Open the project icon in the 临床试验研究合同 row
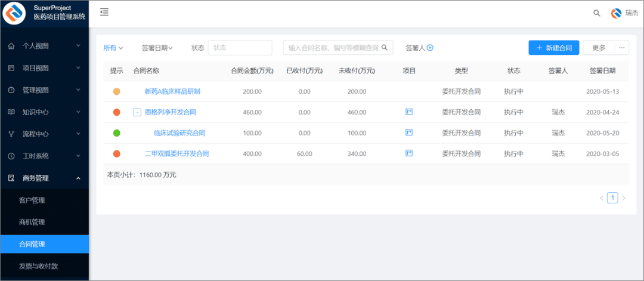 click(x=409, y=132)
